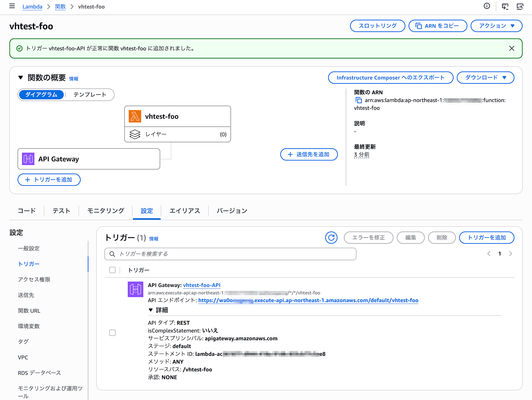Viewport: 532px width, 400px height.
Task: Collapse the 関数の概要 section
Action: (x=20, y=78)
